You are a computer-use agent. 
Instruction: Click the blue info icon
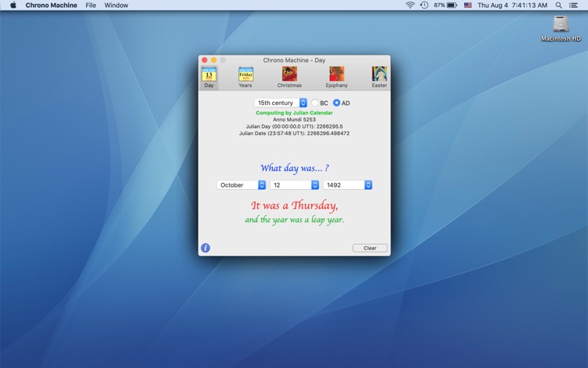coord(205,248)
